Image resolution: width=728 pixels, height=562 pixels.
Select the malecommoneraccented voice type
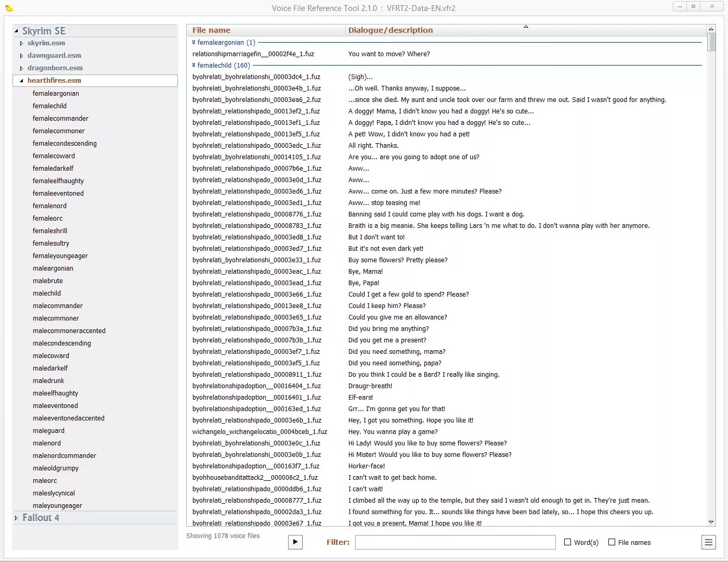point(69,331)
